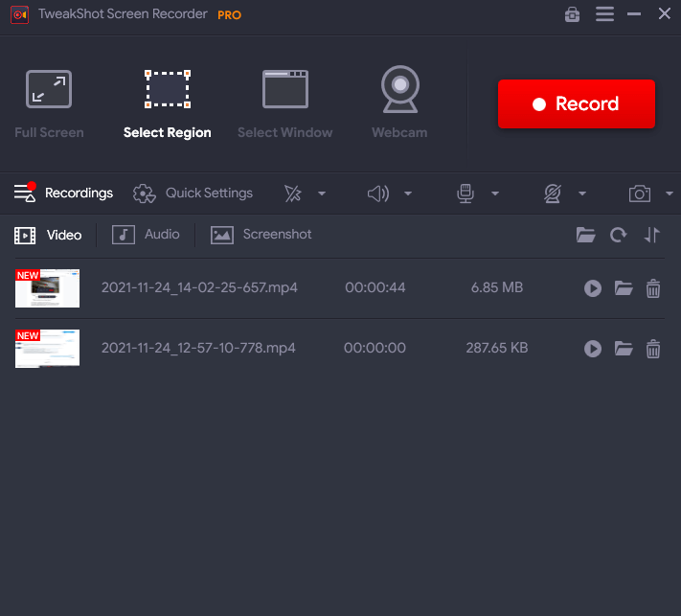
Task: Click the camera screenshot icon
Action: click(x=640, y=194)
